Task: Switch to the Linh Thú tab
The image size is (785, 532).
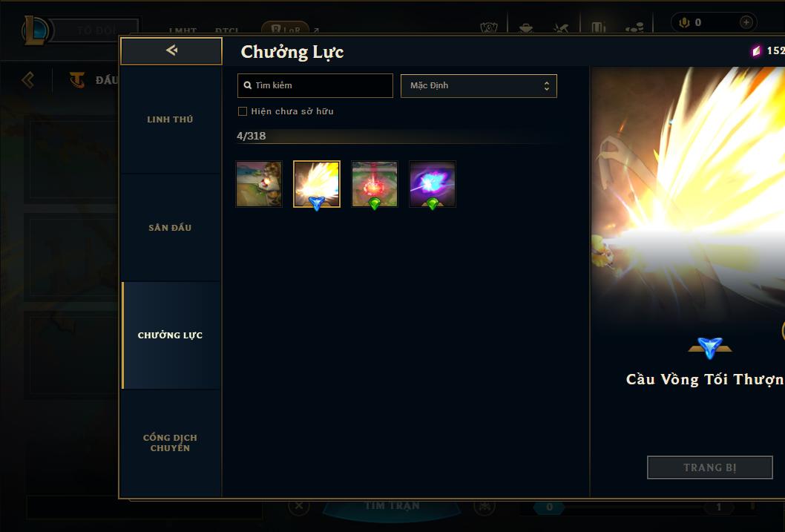Action: pos(170,119)
